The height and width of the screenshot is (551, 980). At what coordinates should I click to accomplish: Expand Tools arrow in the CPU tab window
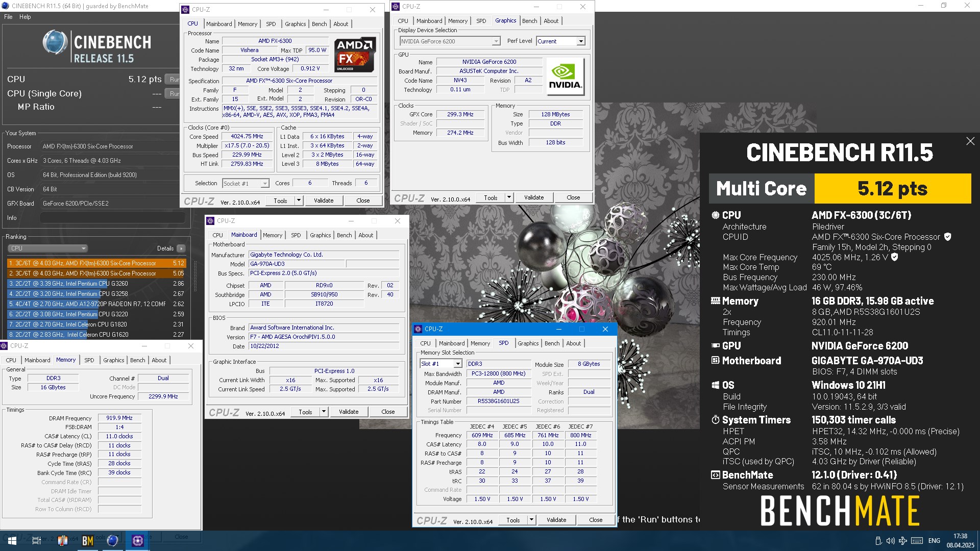(299, 201)
